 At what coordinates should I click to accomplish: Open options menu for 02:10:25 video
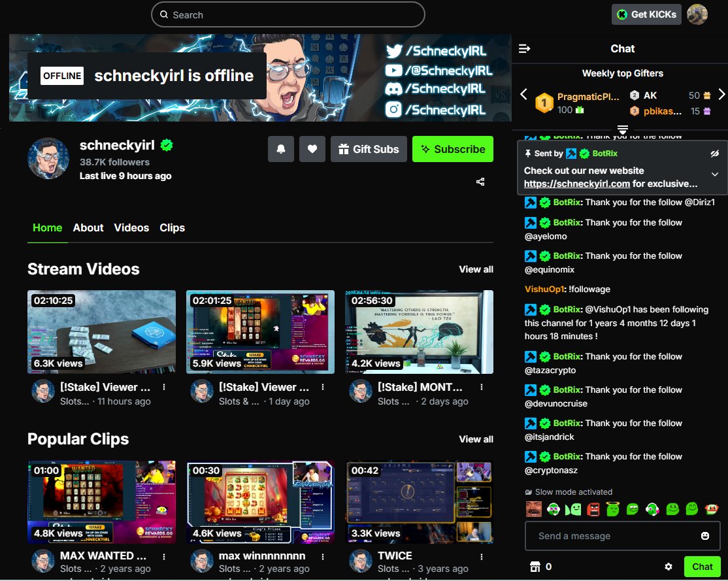pyautogui.click(x=164, y=387)
